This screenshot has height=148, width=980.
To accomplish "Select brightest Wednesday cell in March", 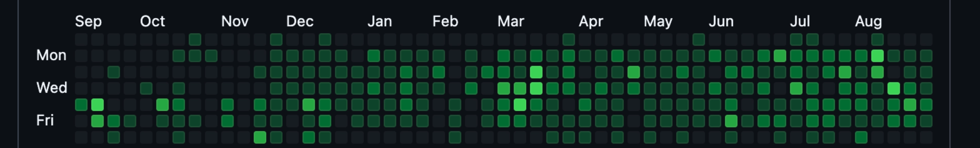I will tap(536, 89).
